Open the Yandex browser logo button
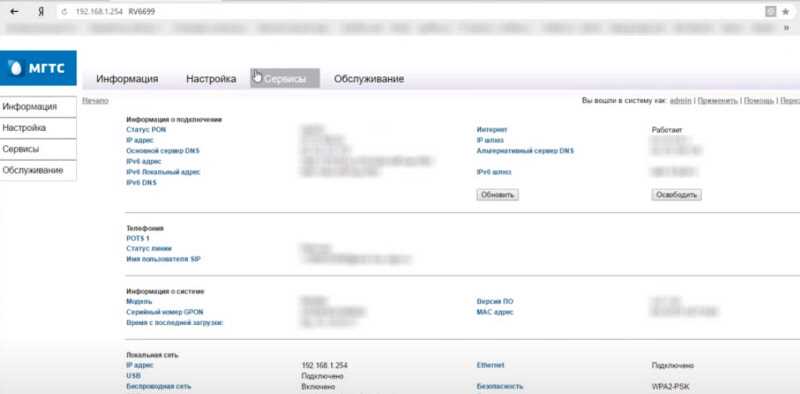Screen dimensions: 800x394 click(x=41, y=11)
